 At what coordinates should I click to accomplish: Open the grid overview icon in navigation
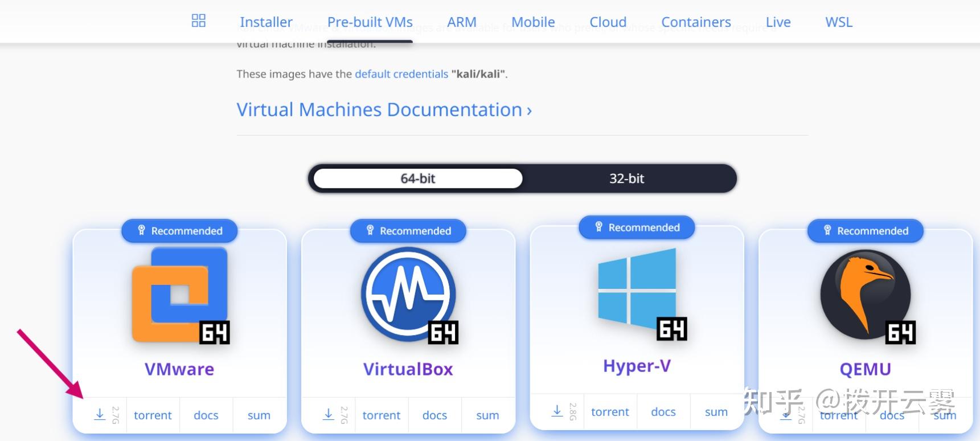[x=199, y=21]
